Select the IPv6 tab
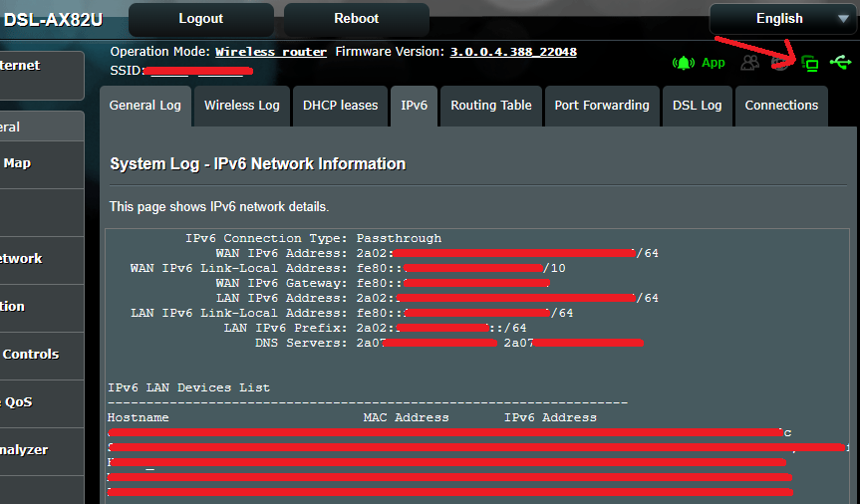 tap(415, 106)
